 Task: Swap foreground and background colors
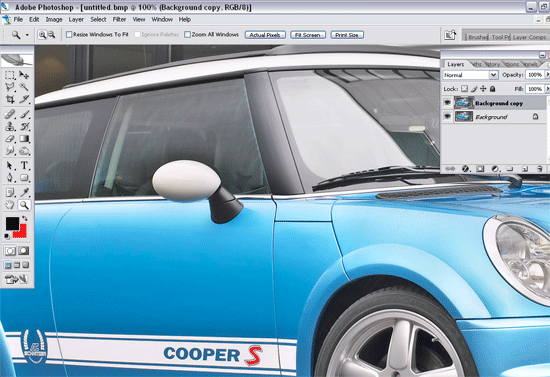tap(25, 218)
